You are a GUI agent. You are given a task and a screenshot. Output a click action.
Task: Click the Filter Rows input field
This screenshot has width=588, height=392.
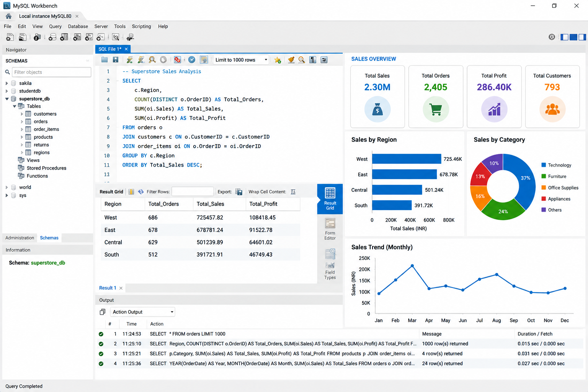point(193,191)
